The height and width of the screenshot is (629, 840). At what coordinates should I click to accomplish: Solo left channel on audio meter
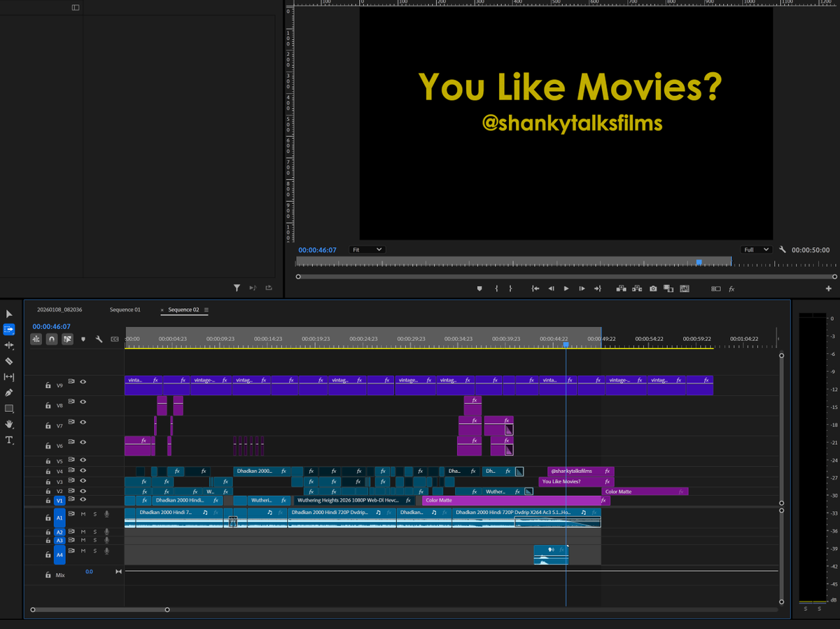[x=806, y=609]
